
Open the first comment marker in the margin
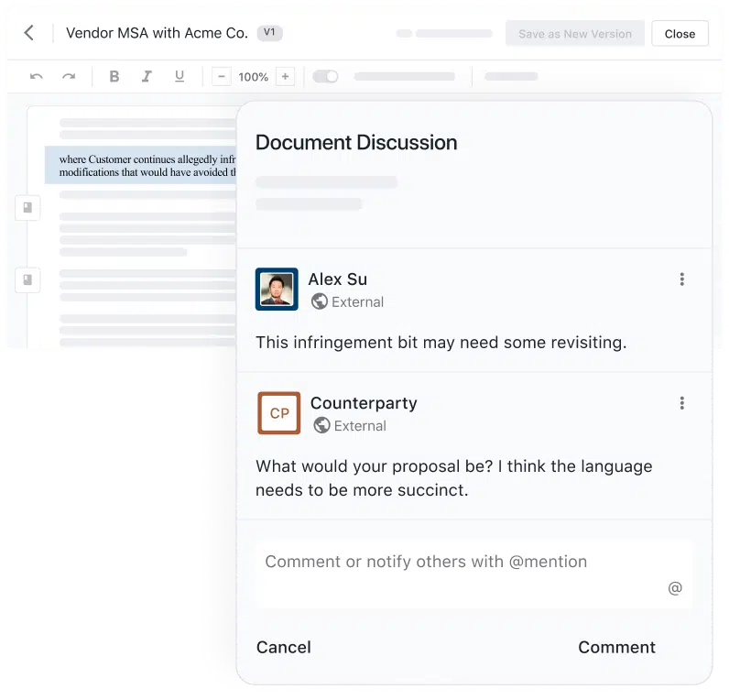click(x=27, y=207)
